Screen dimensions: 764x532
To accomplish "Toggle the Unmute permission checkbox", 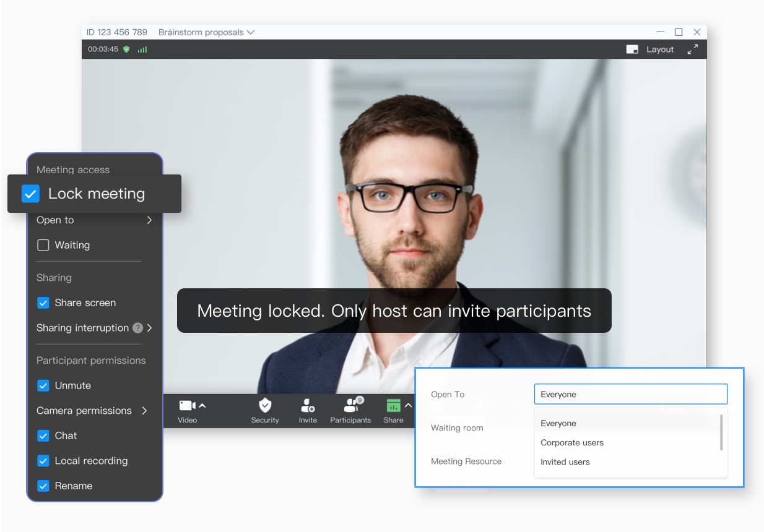I will click(43, 385).
